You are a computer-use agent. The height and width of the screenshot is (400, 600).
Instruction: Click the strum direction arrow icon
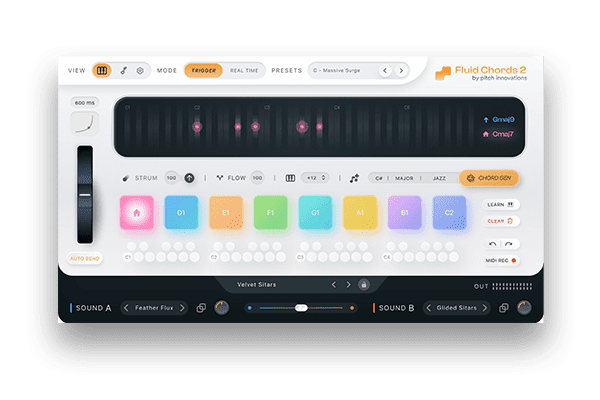[189, 178]
